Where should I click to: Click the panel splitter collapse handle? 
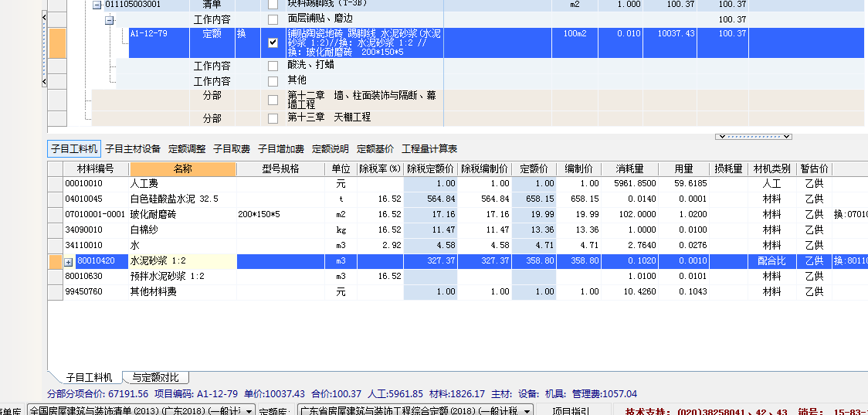[754, 136]
